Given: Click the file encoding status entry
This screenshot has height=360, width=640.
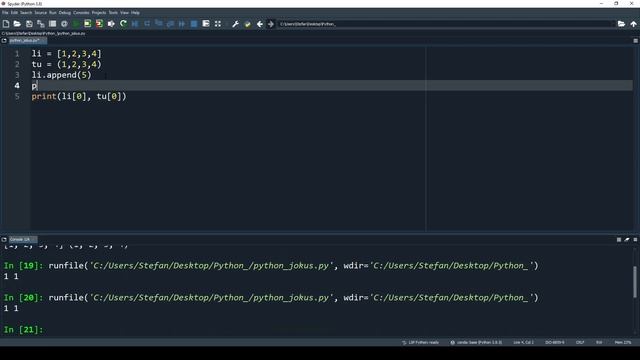Looking at the screenshot, I should [x=554, y=342].
